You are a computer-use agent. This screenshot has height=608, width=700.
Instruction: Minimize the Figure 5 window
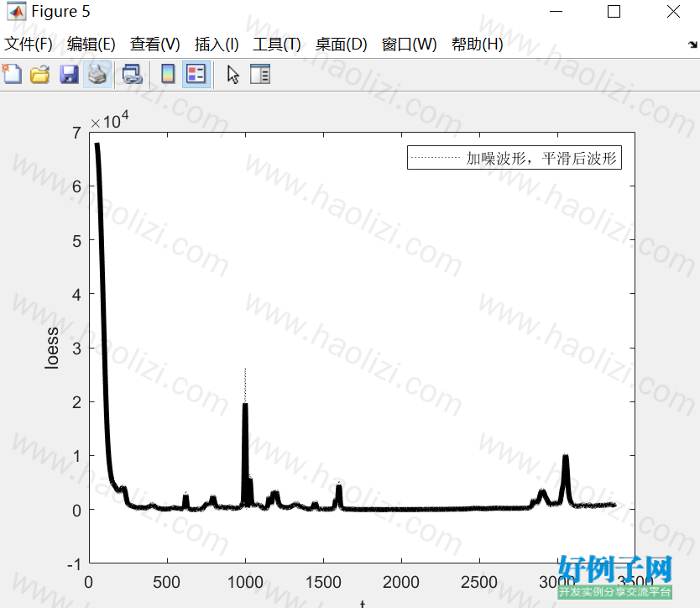[x=556, y=11]
